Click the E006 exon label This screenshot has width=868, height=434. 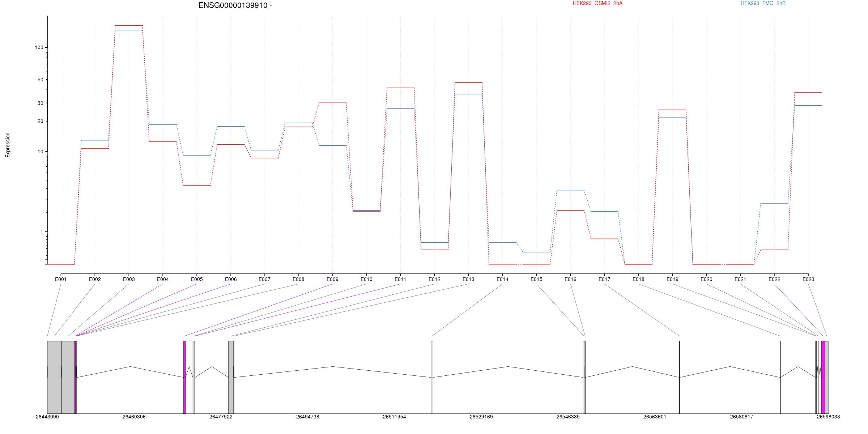pos(231,279)
